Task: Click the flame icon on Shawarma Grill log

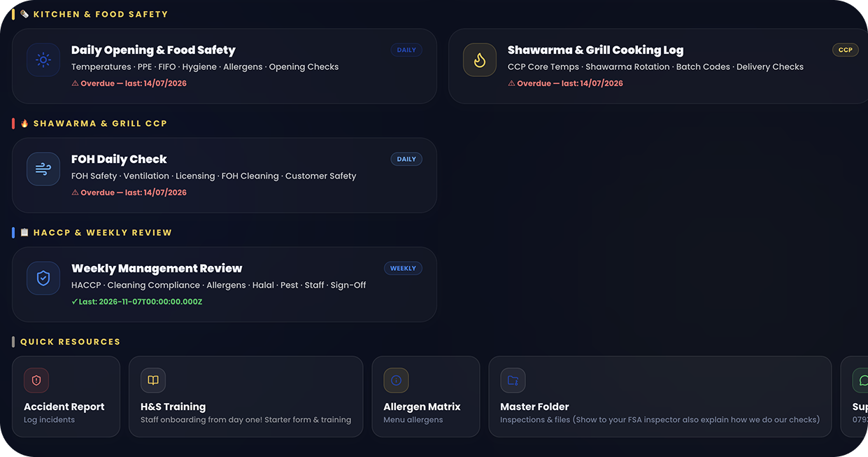Action: [480, 60]
